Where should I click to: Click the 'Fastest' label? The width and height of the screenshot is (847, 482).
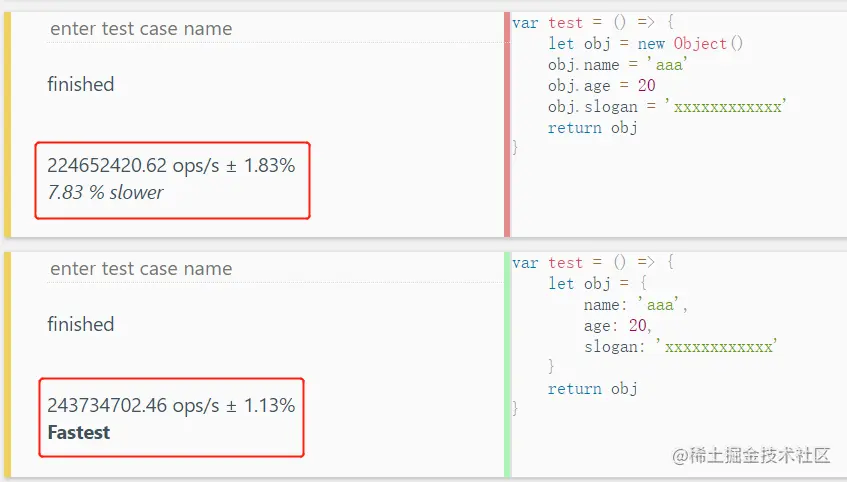79,432
